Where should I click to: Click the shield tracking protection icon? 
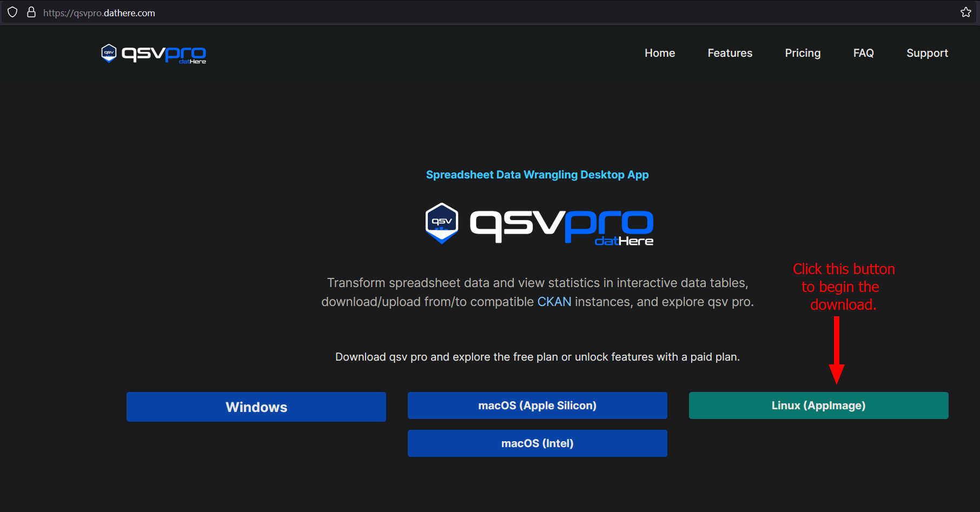12,12
